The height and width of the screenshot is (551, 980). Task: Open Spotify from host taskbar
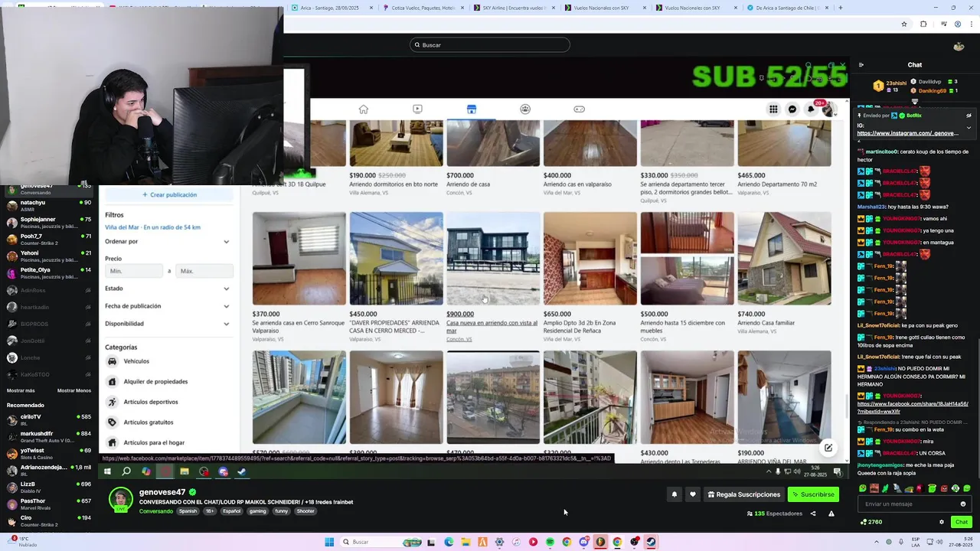tap(550, 542)
